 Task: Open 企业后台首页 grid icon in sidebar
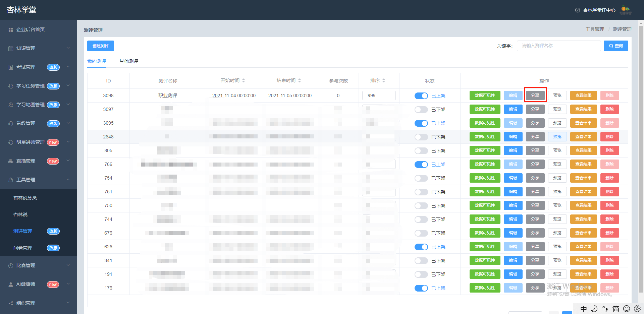[x=11, y=30]
